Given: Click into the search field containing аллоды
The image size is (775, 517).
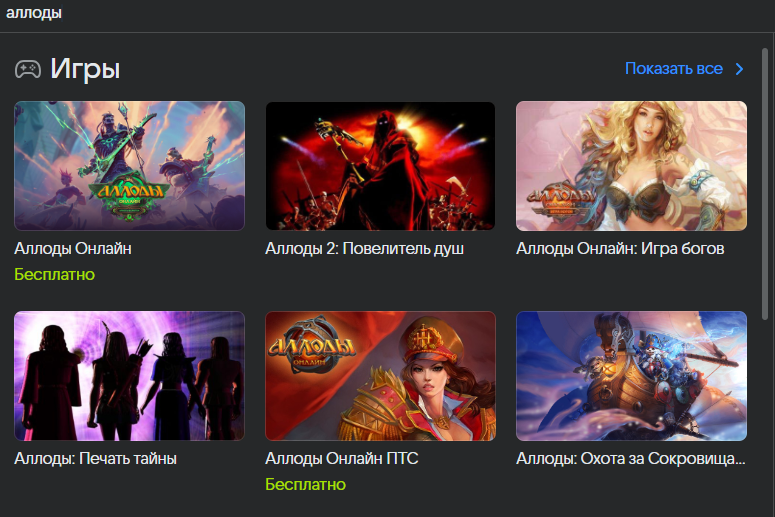Looking at the screenshot, I should [x=388, y=13].
